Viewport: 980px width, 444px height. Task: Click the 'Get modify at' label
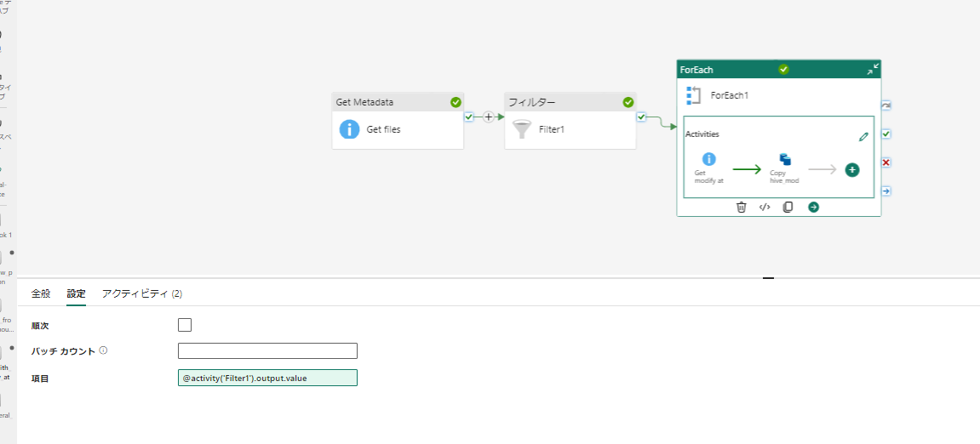708,176
